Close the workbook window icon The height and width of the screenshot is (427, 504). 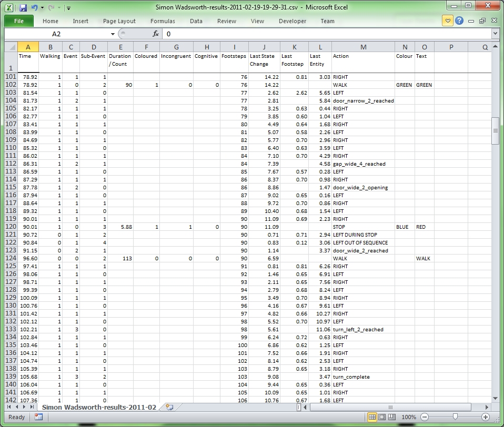tap(495, 21)
